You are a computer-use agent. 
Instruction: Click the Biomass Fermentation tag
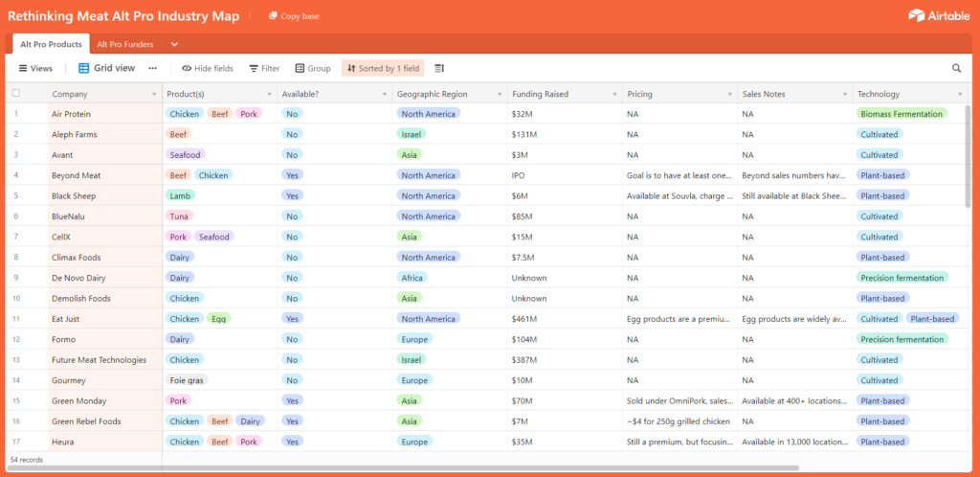click(x=902, y=114)
